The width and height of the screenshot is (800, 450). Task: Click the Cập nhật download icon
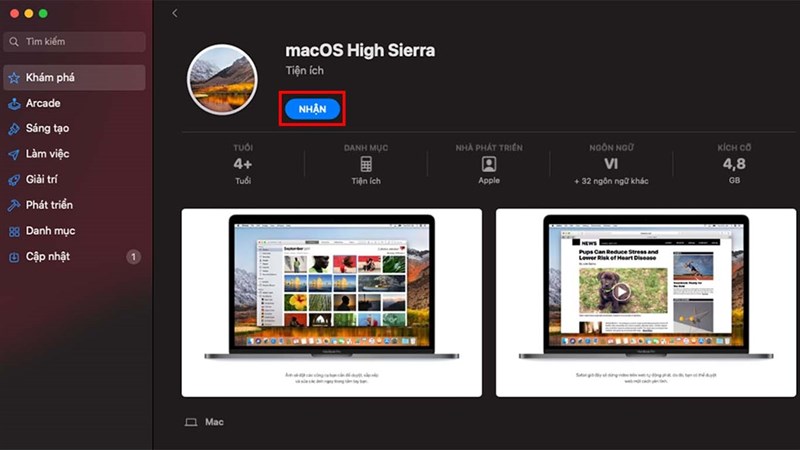coord(14,257)
